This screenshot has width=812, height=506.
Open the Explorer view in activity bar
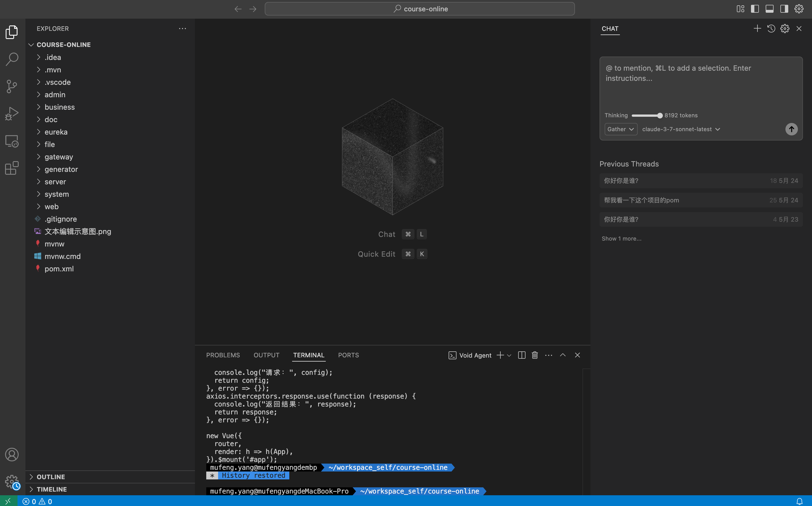pos(12,32)
